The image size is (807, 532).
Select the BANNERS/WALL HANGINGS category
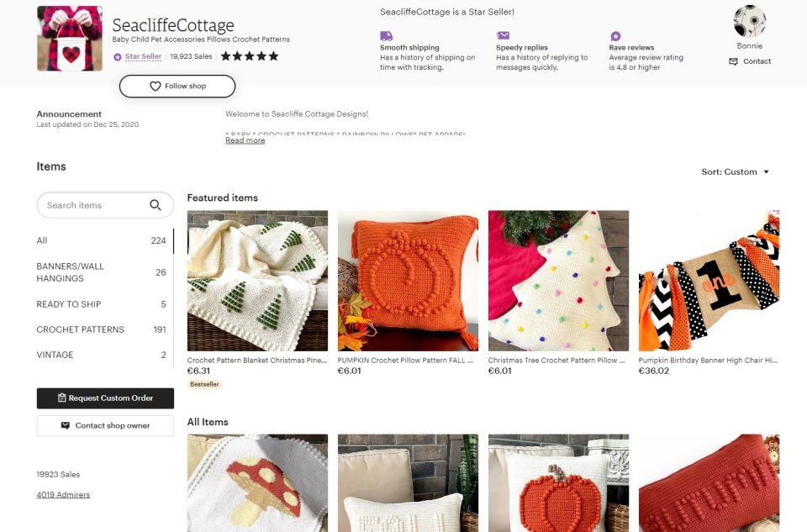point(69,271)
